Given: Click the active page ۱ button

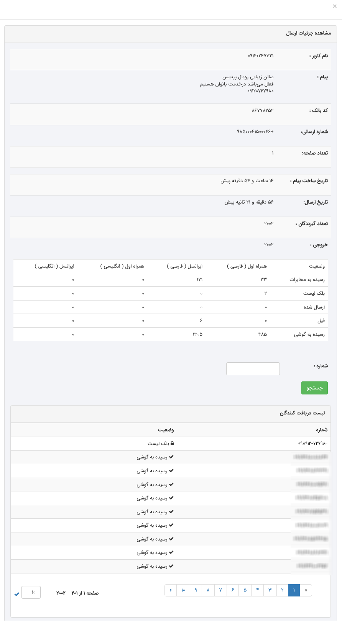Looking at the screenshot, I should point(294,590).
